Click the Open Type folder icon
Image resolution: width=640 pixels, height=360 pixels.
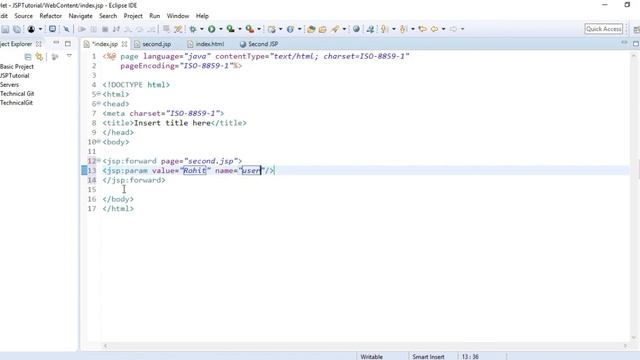coord(311,29)
